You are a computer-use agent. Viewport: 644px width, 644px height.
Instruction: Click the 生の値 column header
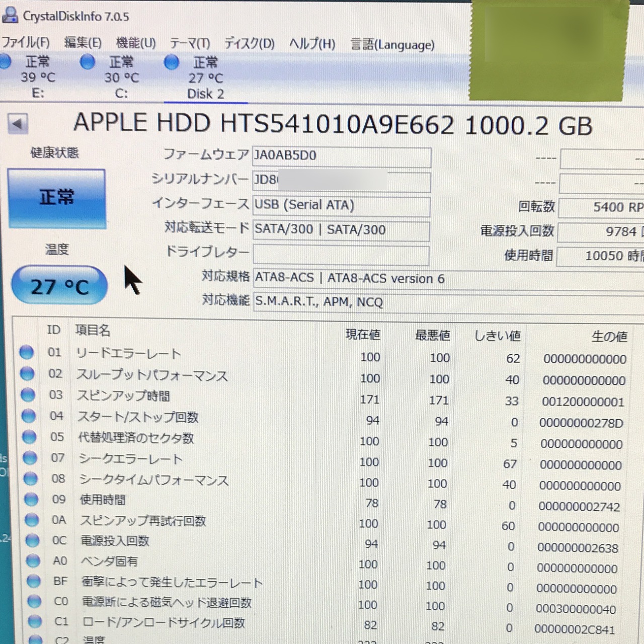pyautogui.click(x=609, y=336)
